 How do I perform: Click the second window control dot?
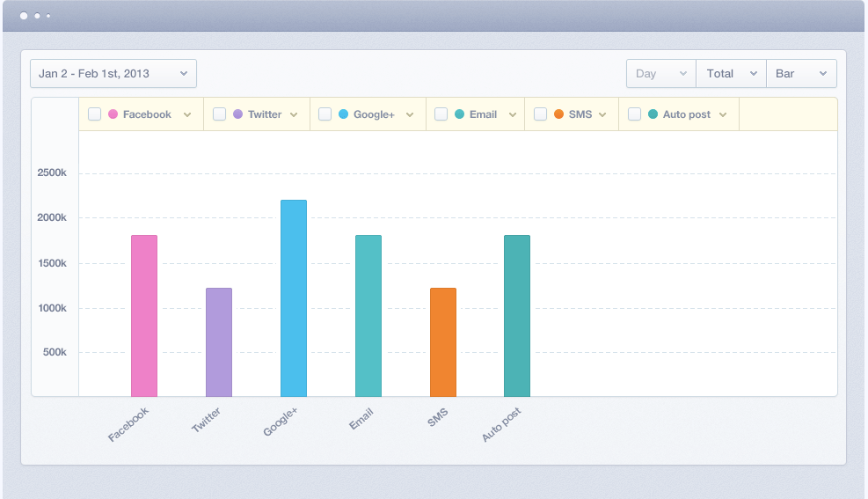tap(37, 16)
